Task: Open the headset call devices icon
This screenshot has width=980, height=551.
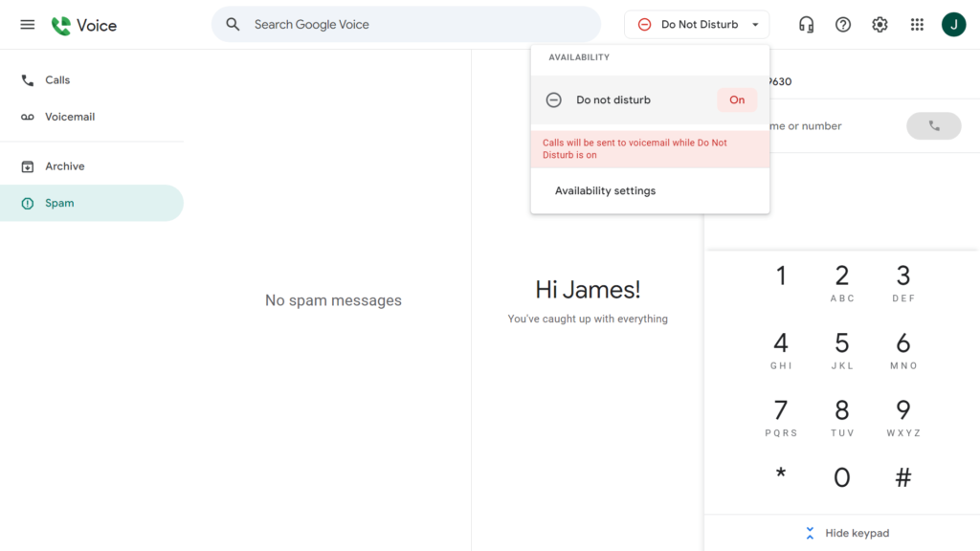Action: [x=806, y=24]
